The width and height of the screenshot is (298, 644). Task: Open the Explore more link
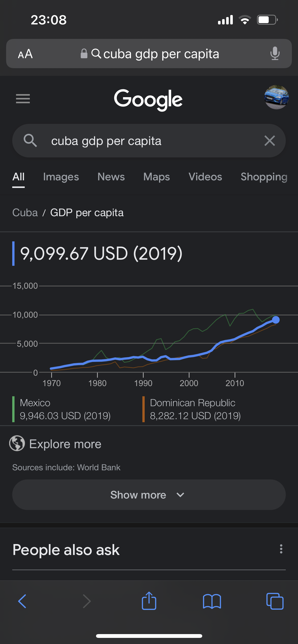[x=65, y=444]
